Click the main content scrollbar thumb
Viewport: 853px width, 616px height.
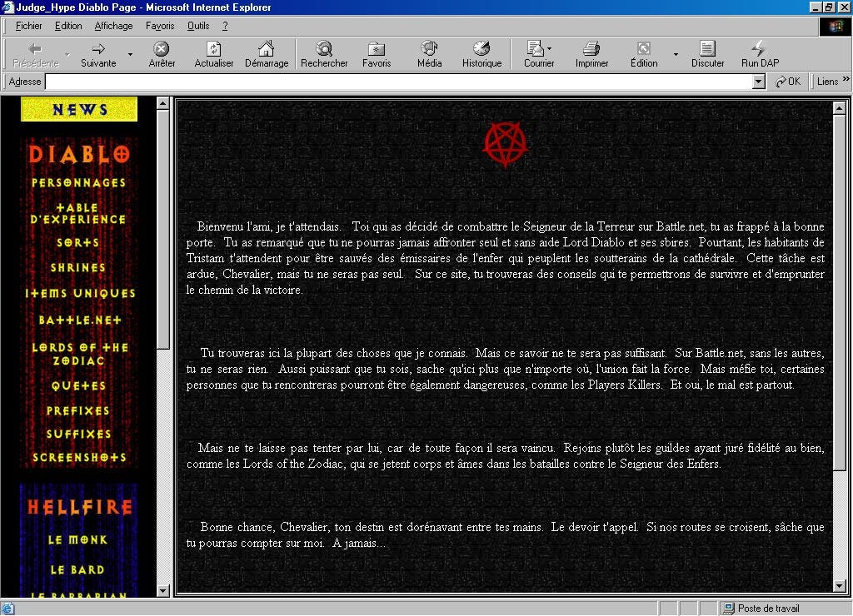tap(840, 291)
